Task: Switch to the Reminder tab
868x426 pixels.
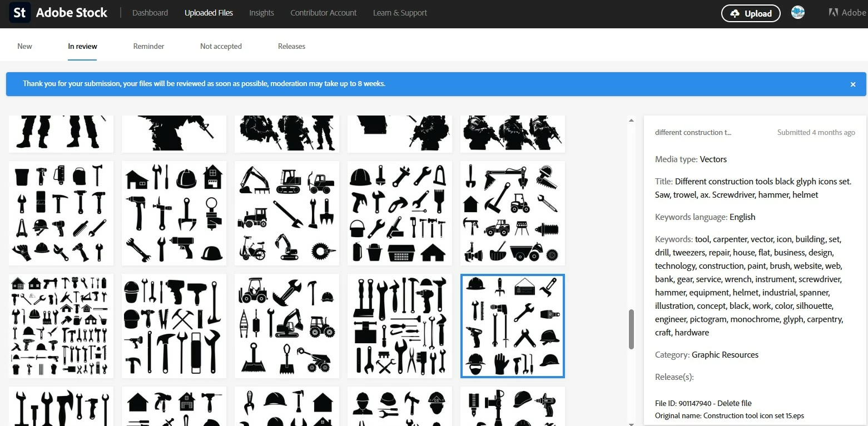Action: [x=148, y=46]
